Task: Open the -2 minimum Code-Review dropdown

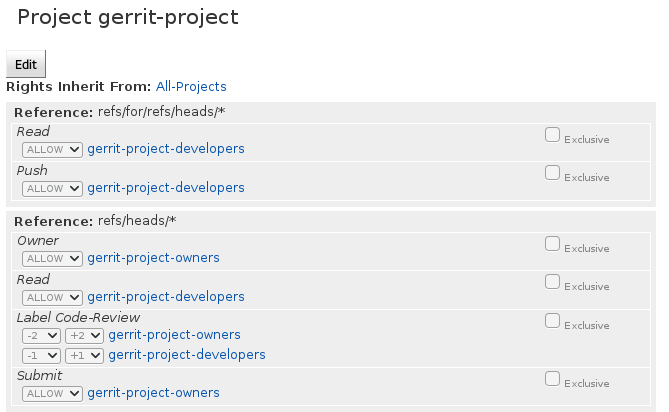Action: point(41,336)
